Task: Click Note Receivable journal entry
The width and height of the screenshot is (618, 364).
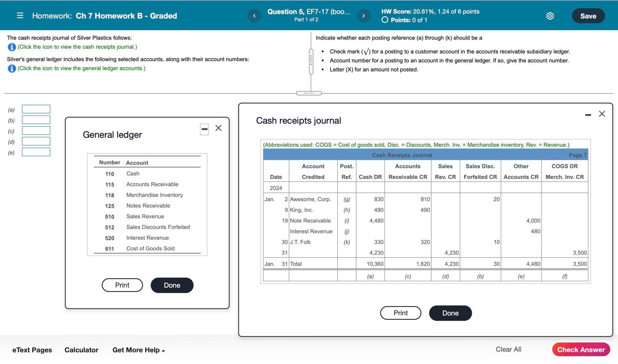Action: point(310,221)
